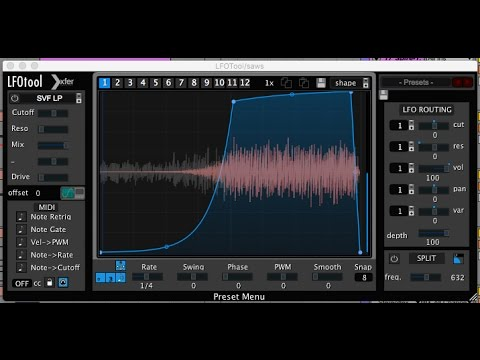The width and height of the screenshot is (480, 360).
Task: Adjust the Drive slider
Action: coord(53,177)
